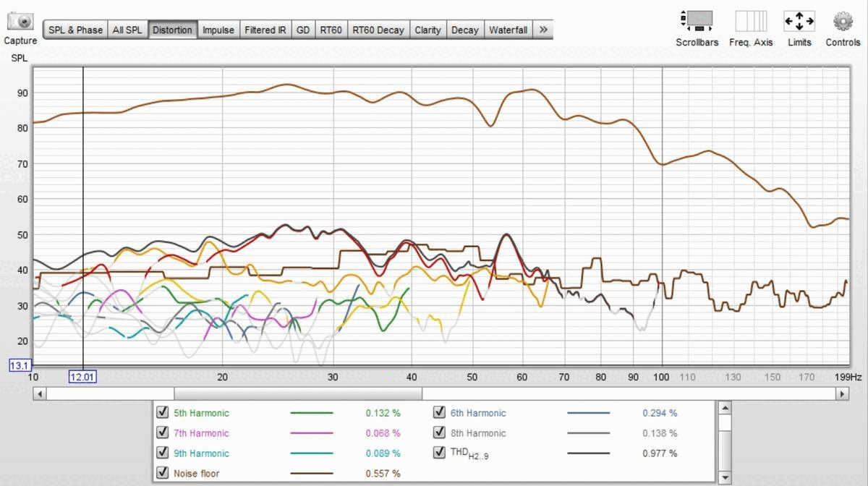
Task: Click the 7th Harmonic magenta line sample
Action: point(312,433)
